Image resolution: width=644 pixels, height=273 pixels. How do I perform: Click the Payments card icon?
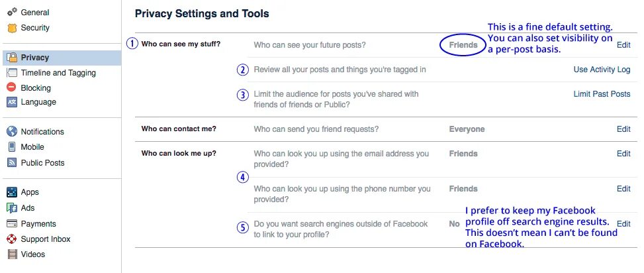[12, 224]
